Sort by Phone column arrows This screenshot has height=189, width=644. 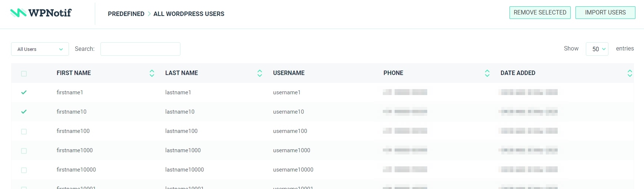point(487,73)
